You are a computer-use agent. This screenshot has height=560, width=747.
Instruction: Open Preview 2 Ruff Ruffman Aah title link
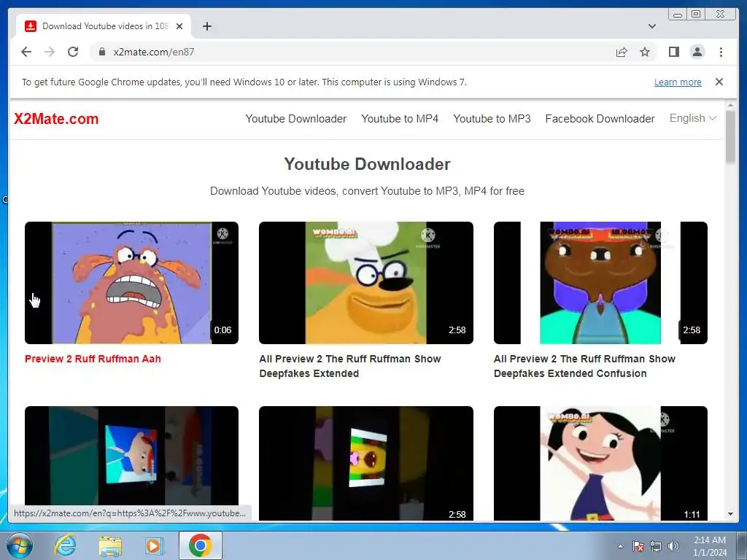[x=93, y=359]
